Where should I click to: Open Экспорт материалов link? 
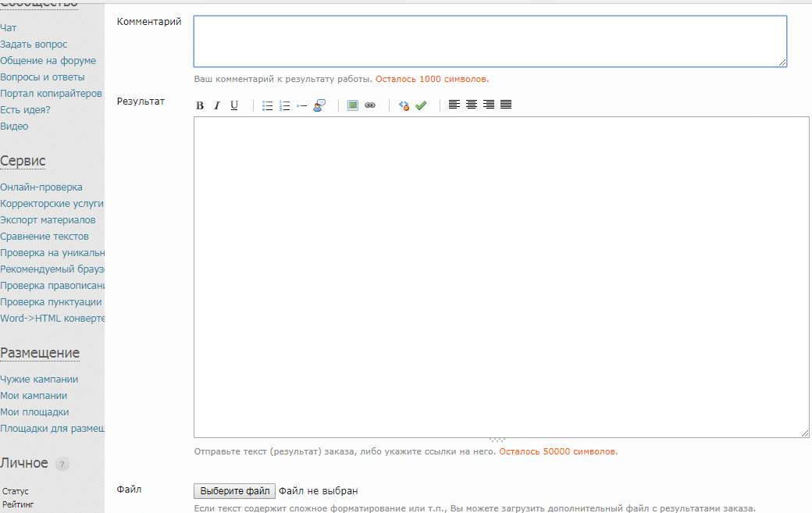(48, 220)
